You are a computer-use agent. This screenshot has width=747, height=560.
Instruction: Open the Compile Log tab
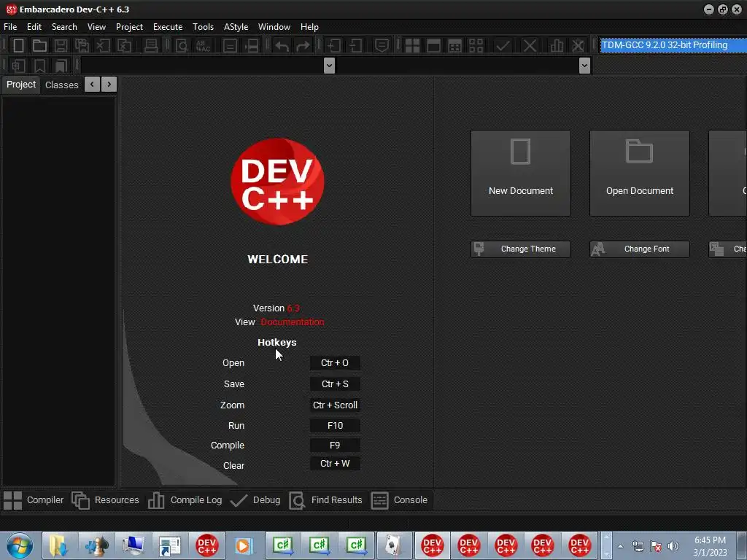185,500
